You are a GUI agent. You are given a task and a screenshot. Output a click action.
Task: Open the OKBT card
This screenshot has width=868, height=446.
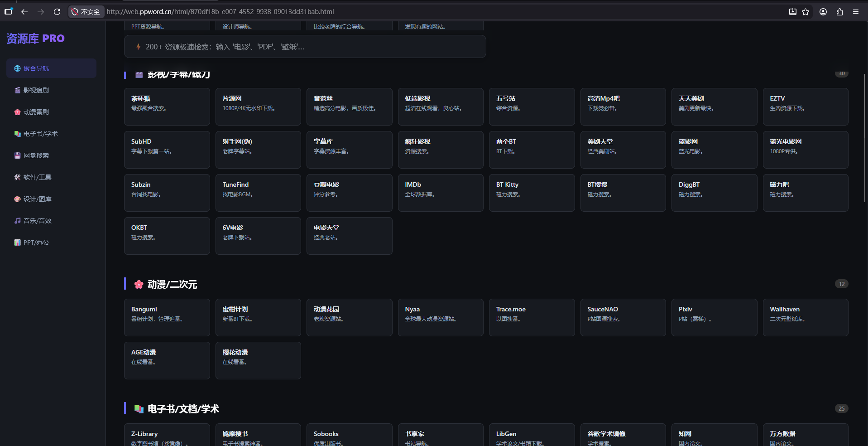point(167,236)
